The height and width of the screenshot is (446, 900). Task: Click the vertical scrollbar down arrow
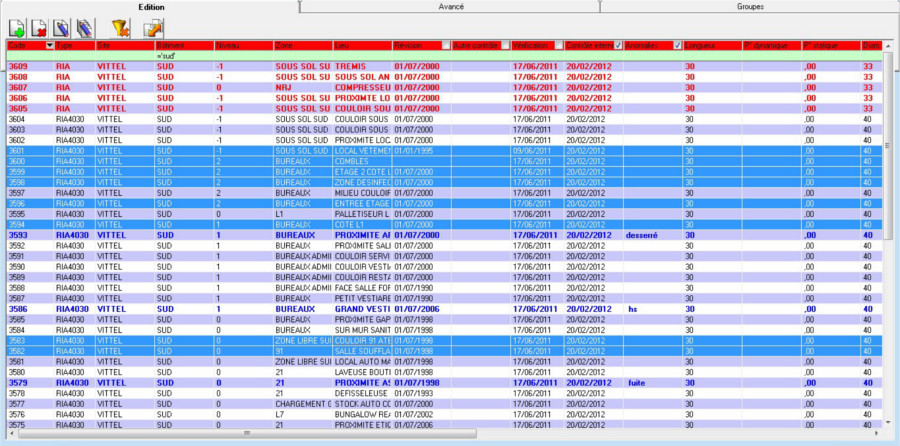[x=887, y=424]
